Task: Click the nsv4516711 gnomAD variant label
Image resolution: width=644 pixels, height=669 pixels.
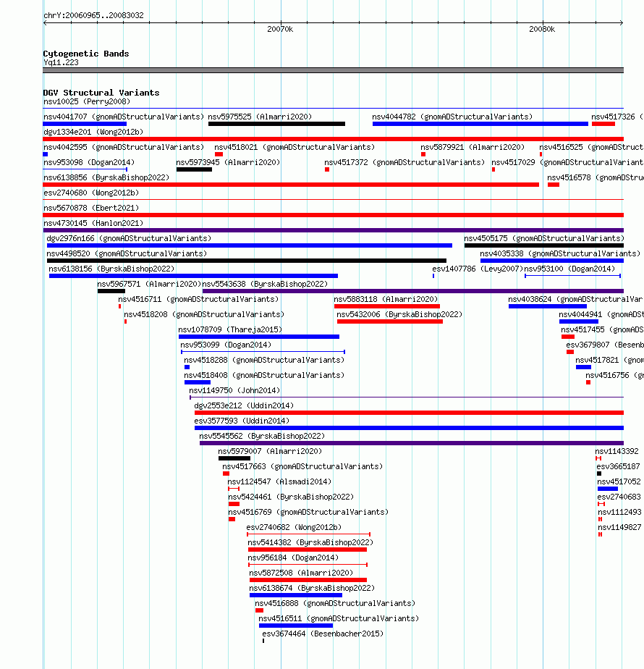Action: coord(198,300)
